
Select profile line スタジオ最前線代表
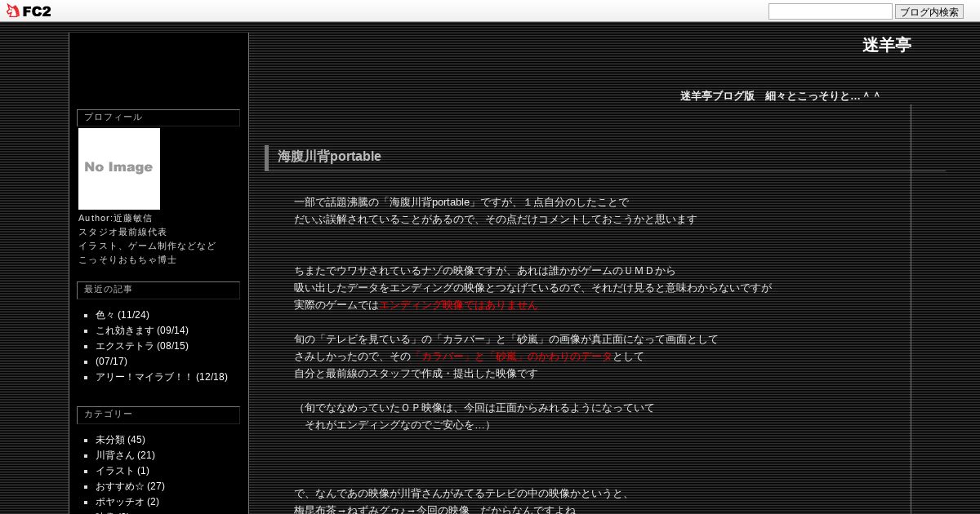click(122, 233)
